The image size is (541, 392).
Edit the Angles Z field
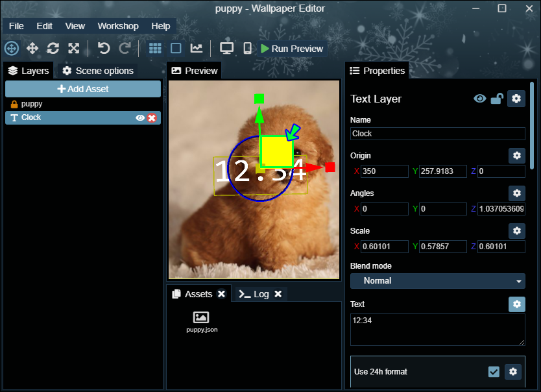tap(501, 209)
